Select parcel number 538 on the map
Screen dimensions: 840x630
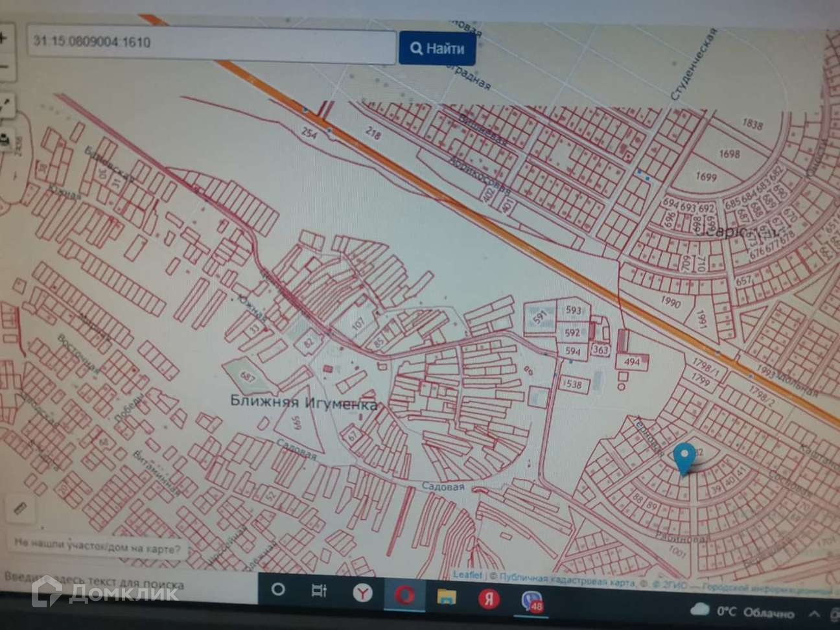click(x=572, y=385)
